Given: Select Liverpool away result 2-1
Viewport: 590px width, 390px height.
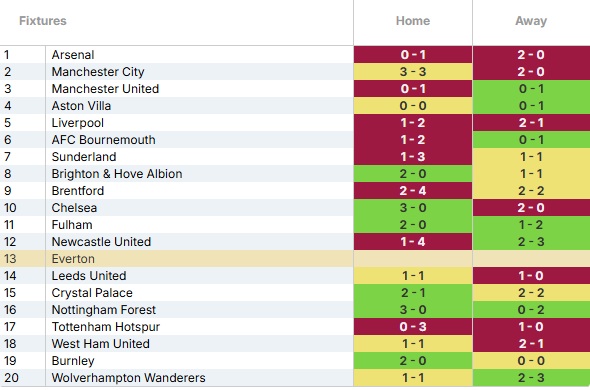Looking at the screenshot, I should coord(531,123).
